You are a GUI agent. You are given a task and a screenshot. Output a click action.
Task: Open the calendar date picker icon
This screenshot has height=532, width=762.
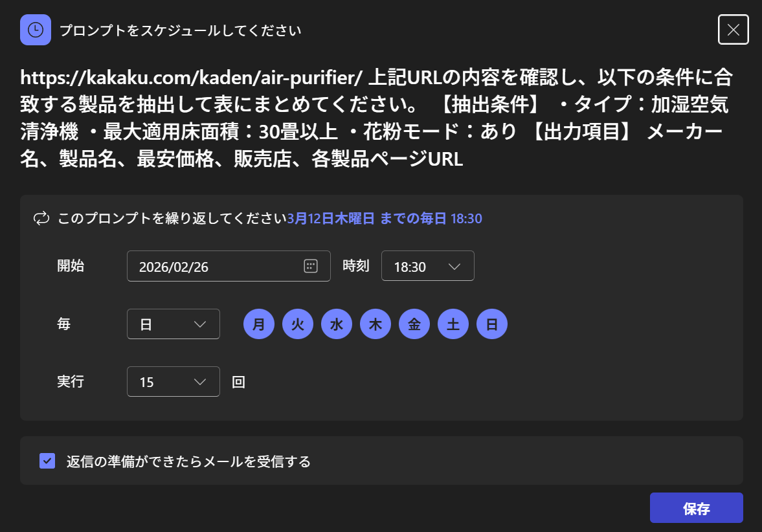311,266
